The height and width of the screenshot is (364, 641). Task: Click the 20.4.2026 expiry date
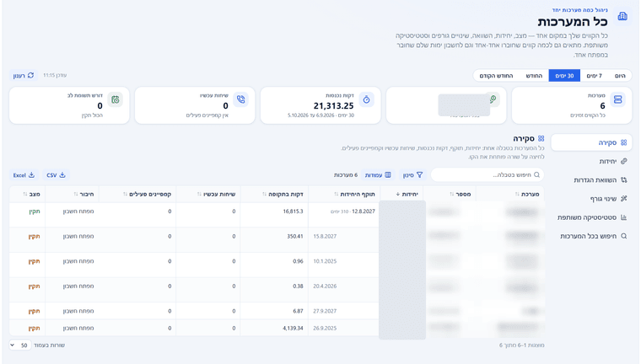pyautogui.click(x=325, y=286)
